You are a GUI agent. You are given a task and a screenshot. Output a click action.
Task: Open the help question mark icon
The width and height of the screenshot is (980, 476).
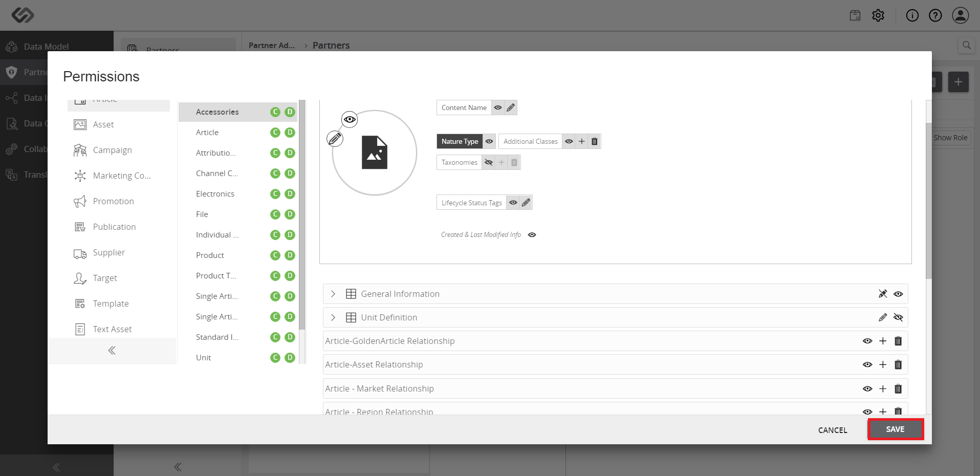point(935,15)
